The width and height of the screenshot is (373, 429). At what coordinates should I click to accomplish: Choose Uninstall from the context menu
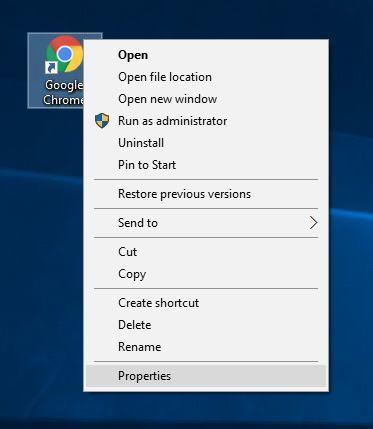206,143
